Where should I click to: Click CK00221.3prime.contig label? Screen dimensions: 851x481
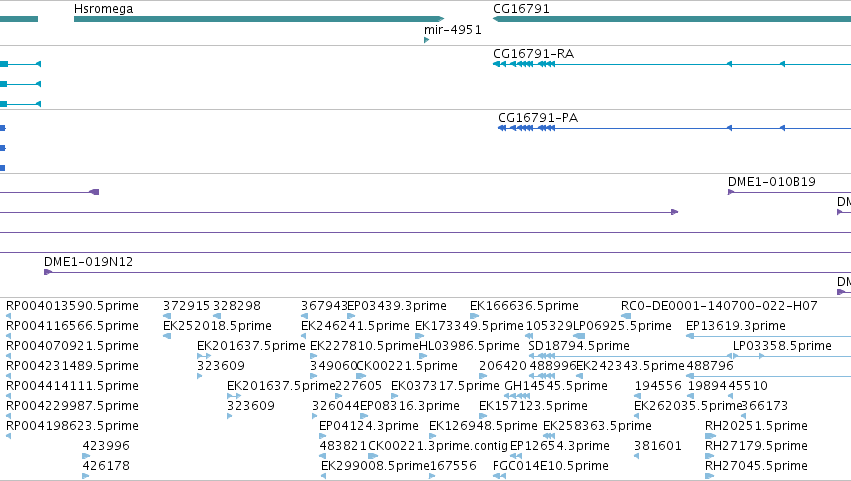coord(438,446)
